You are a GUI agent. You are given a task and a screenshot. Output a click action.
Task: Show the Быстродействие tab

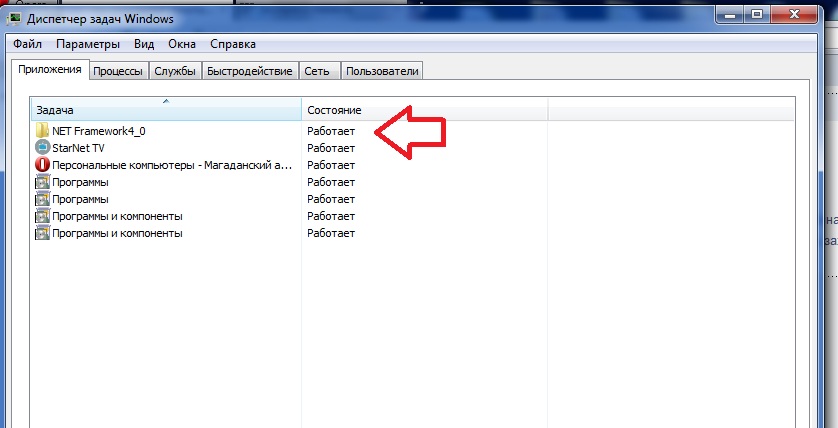(x=250, y=71)
